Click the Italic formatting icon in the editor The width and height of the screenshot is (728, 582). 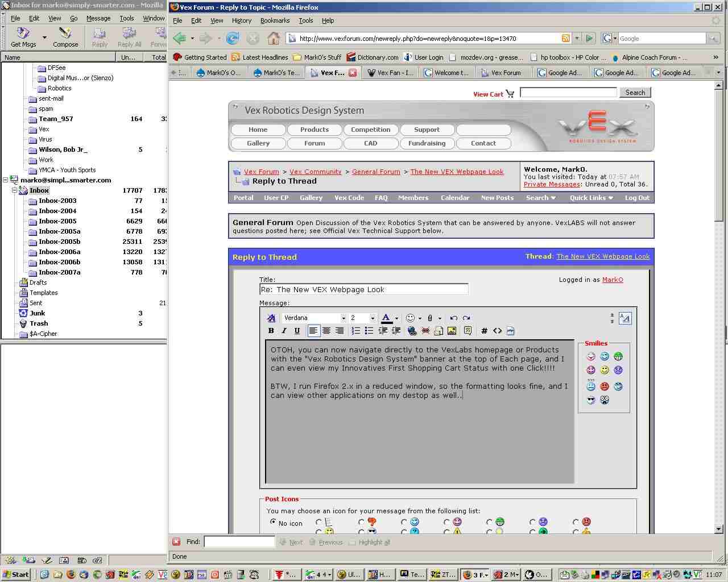point(284,331)
